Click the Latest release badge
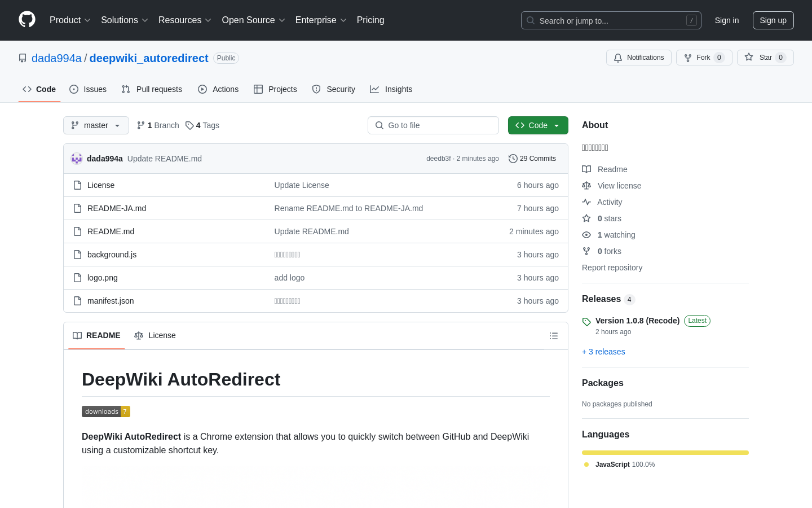The height and width of the screenshot is (508, 812). pos(697,321)
